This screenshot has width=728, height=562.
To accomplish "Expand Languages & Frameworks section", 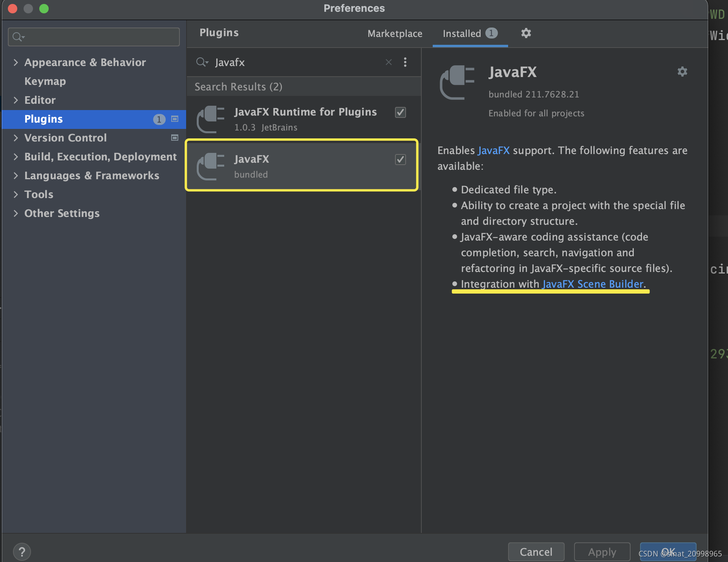I will point(16,175).
